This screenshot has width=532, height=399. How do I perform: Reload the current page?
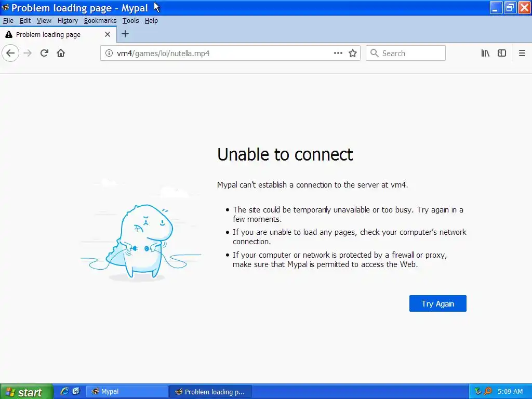[44, 54]
